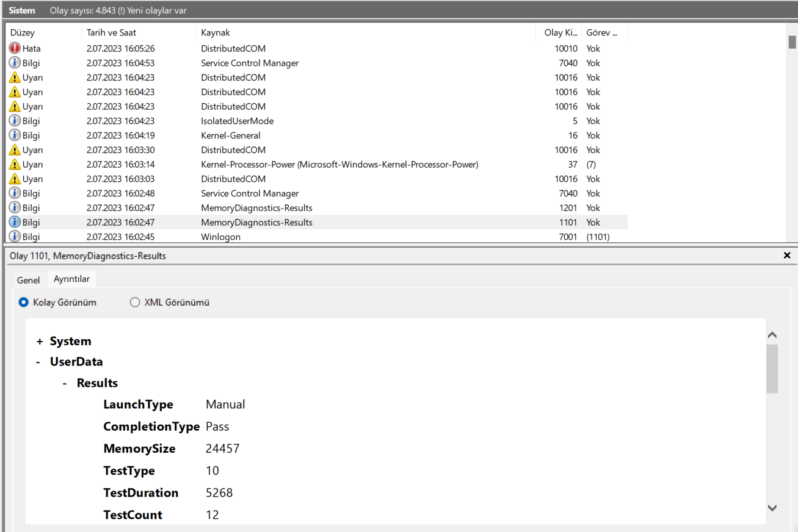798x532 pixels.
Task: Click the date cell 2.07.2023 16:04:53
Action: tap(120, 63)
